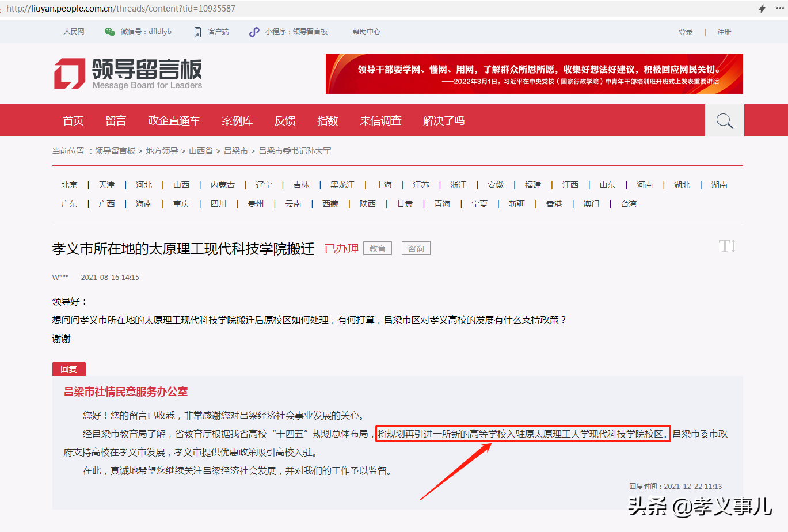
Task: Select the 西藏 province link
Action: 330,204
